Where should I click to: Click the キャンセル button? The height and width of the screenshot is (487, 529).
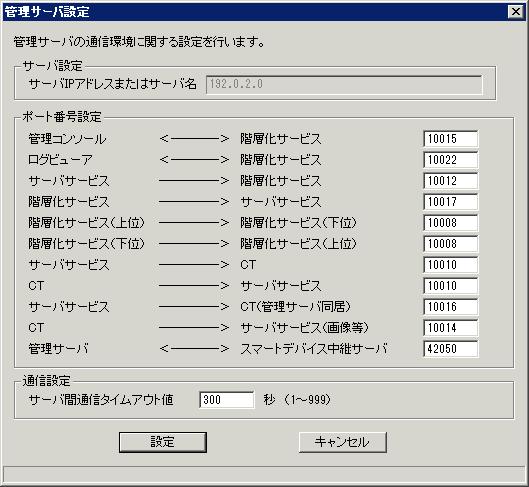click(343, 442)
